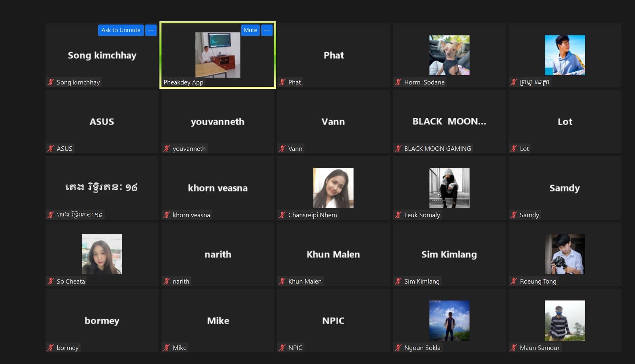
Task: Click muted mic icon beside BLACK MOON GAMING
Action: (398, 149)
